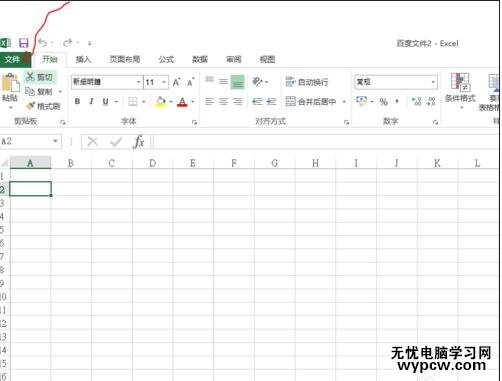Open the alignment group dialog launcher
Viewport: 502px width, 381px height.
click(x=346, y=123)
